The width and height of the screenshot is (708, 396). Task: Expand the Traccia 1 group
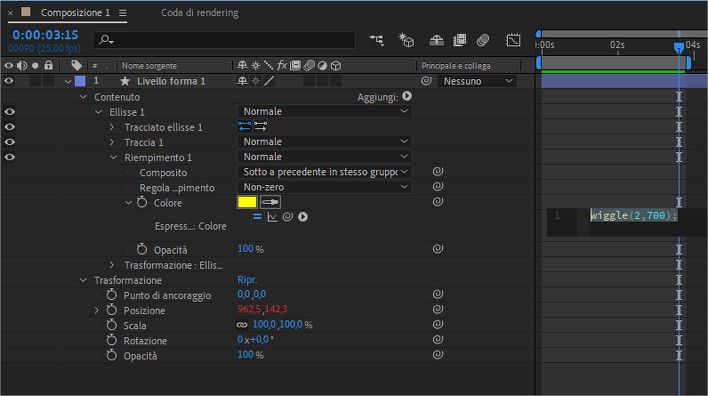tap(112, 142)
